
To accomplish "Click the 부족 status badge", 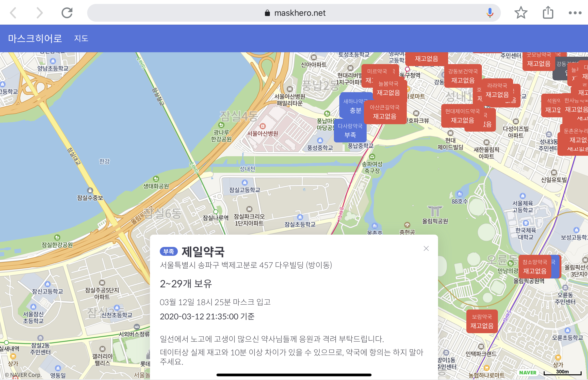I will tap(169, 251).
